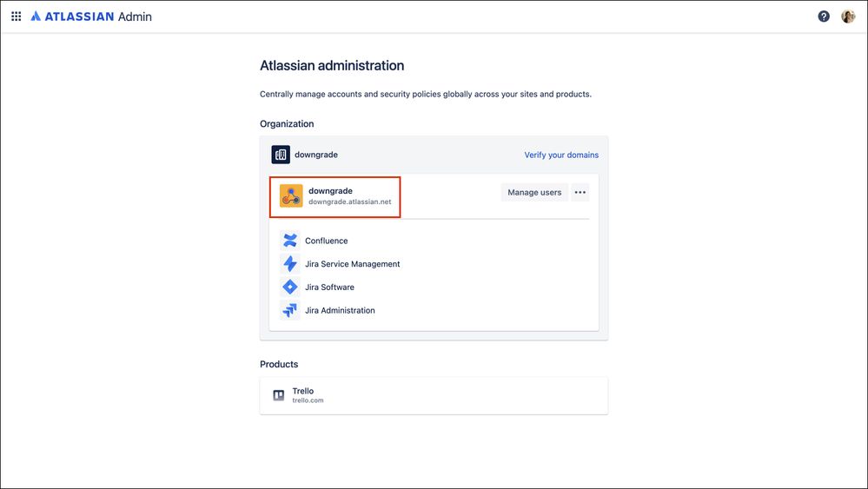The width and height of the screenshot is (868, 489).
Task: Click the Atlassian administration heading
Action: point(332,65)
